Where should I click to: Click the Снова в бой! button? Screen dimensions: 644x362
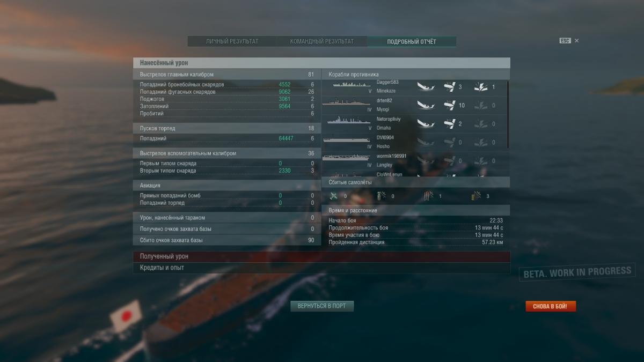pyautogui.click(x=551, y=307)
